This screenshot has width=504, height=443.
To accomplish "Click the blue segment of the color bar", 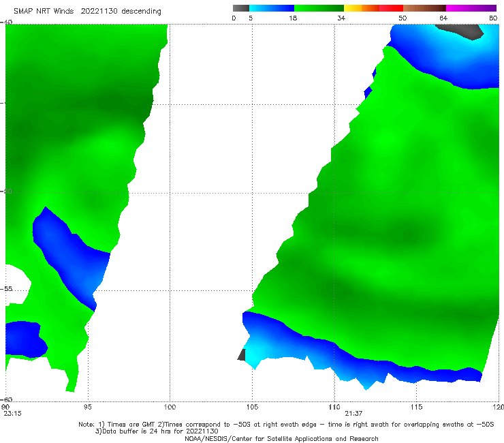I will [x=272, y=8].
